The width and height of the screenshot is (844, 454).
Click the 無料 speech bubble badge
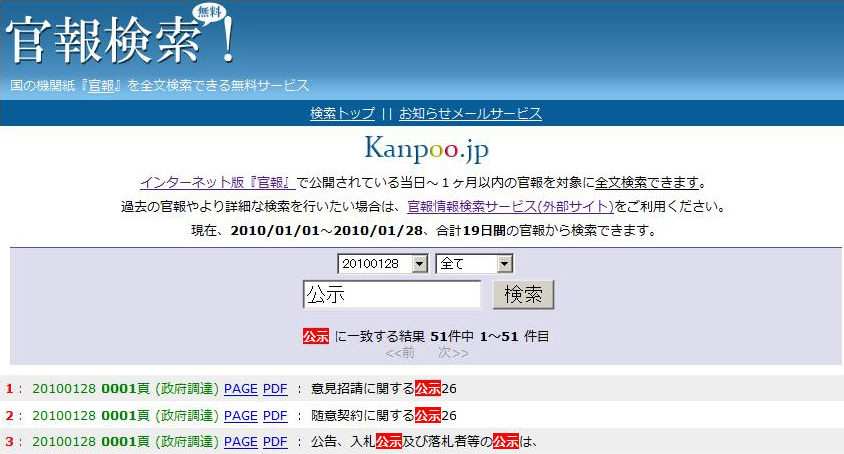[210, 13]
